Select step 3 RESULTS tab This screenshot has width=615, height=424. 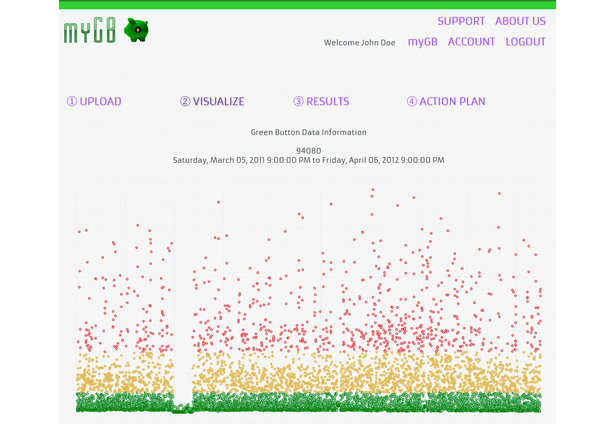click(x=321, y=102)
